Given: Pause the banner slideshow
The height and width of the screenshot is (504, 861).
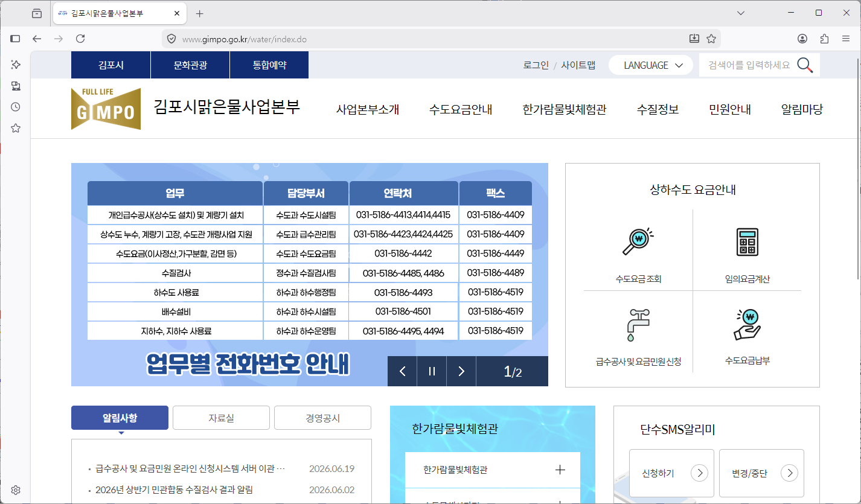Looking at the screenshot, I should pos(432,371).
